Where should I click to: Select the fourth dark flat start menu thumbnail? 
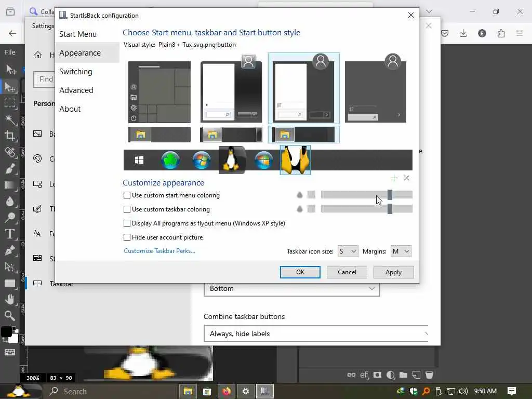coord(376,88)
